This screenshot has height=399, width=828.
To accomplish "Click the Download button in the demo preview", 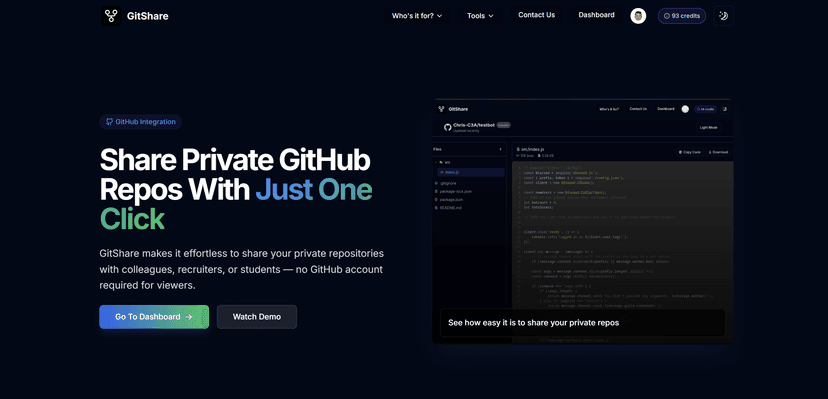I will coord(718,152).
